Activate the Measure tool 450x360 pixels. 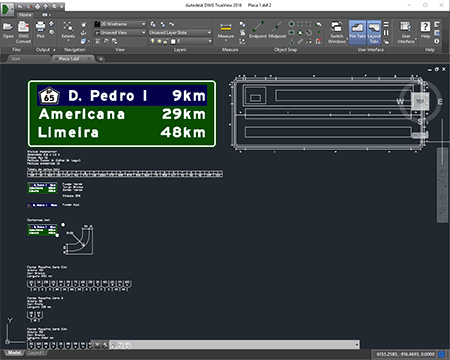coord(226,27)
